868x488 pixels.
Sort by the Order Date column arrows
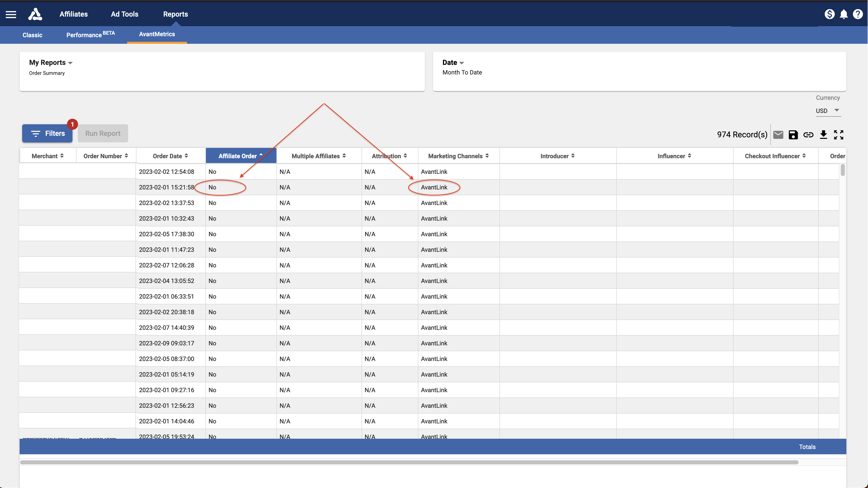coord(186,156)
